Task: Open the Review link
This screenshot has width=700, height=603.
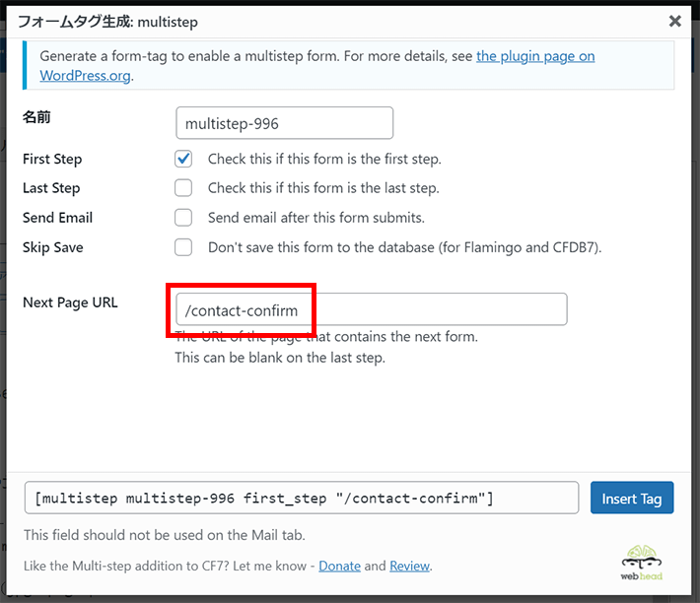Action: point(410,566)
